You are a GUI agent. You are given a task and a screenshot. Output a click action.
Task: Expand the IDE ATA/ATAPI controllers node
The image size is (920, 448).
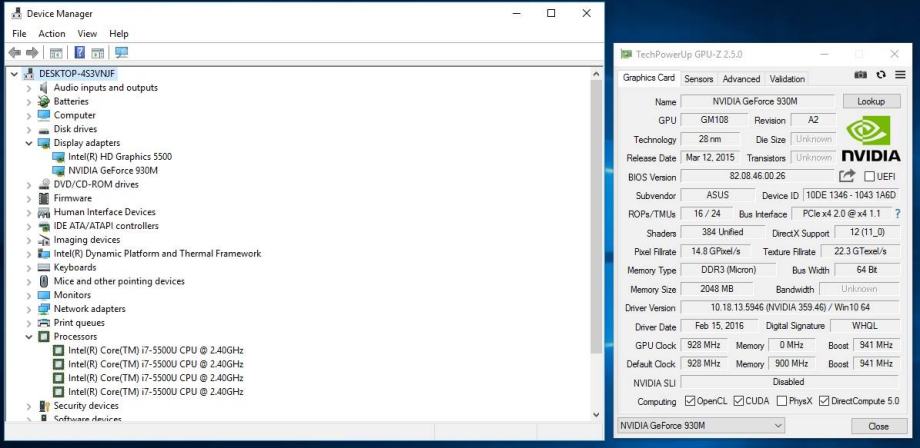(x=29, y=226)
